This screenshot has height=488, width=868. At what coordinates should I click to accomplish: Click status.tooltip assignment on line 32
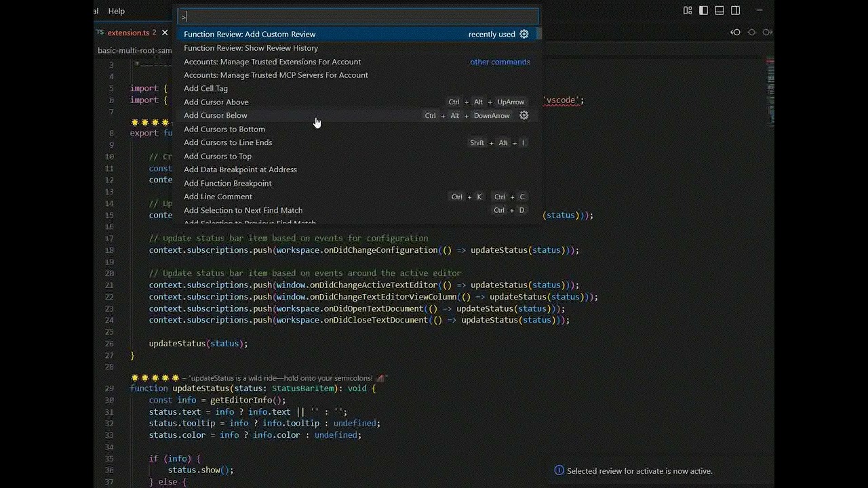(264, 423)
